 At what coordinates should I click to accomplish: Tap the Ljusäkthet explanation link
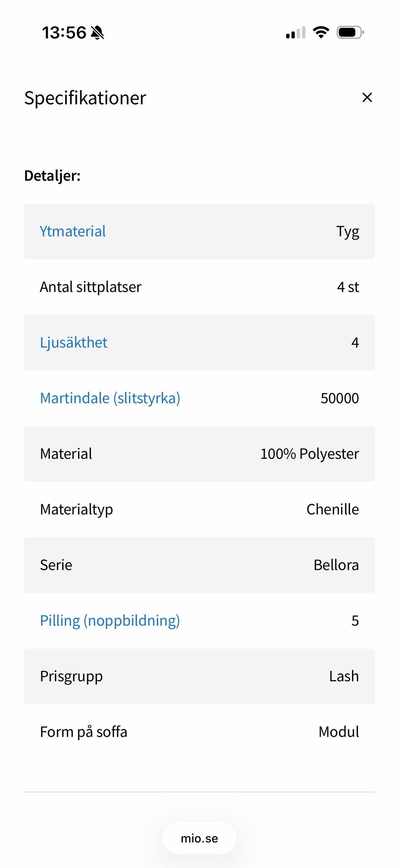pos(74,343)
